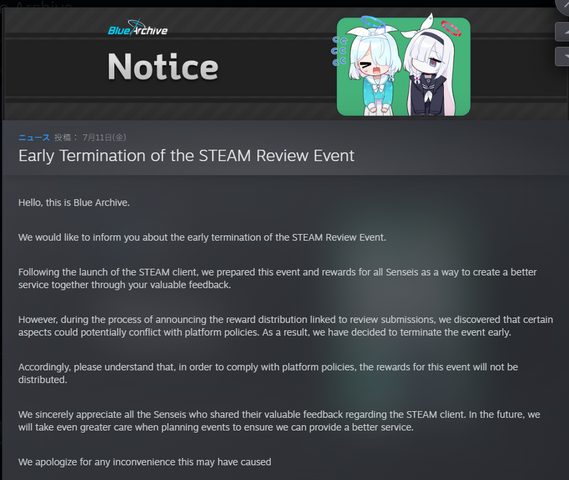
Task: Click the sentence about informing early termination
Action: [x=202, y=237]
